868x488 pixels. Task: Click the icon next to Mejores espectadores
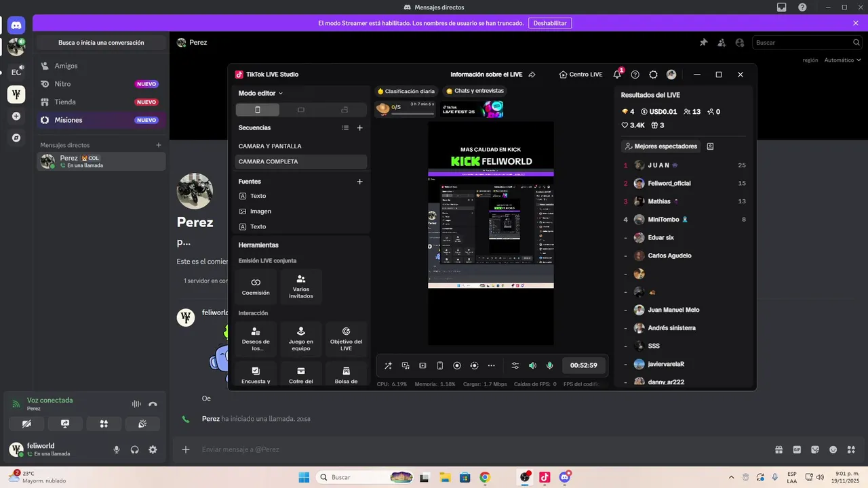point(710,146)
